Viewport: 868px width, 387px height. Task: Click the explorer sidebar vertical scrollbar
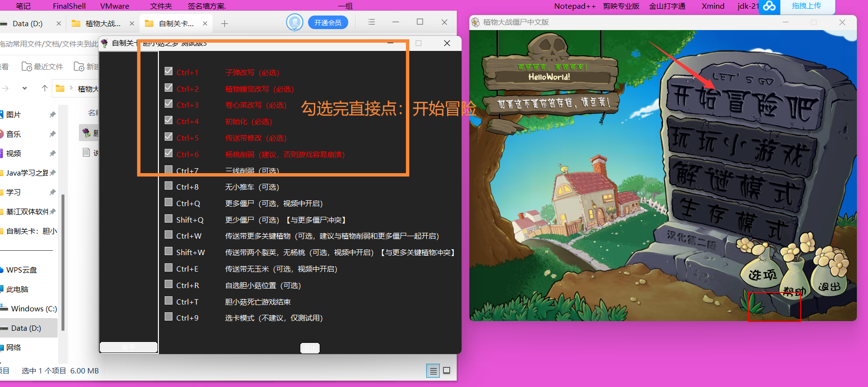(63, 262)
